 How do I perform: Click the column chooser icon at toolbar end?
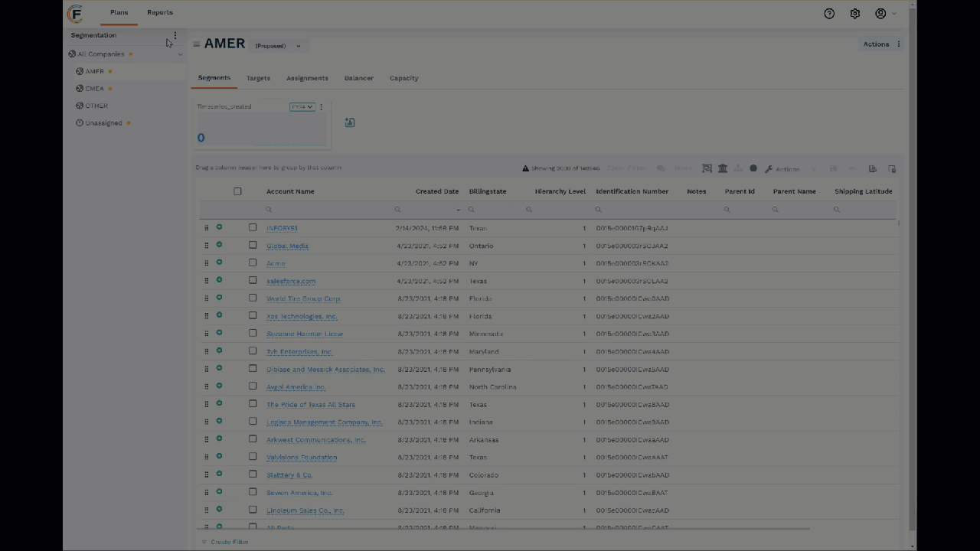click(892, 168)
